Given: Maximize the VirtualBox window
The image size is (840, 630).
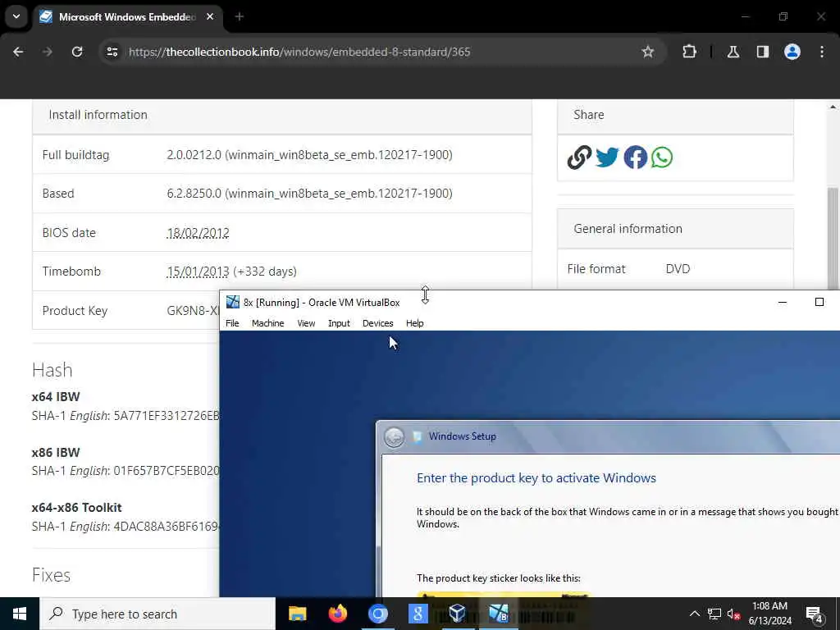Looking at the screenshot, I should click(819, 302).
